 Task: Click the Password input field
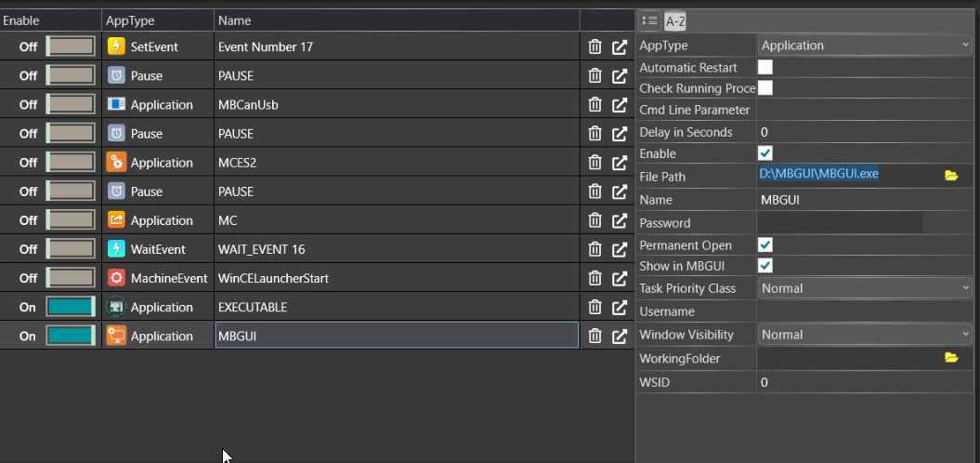840,223
